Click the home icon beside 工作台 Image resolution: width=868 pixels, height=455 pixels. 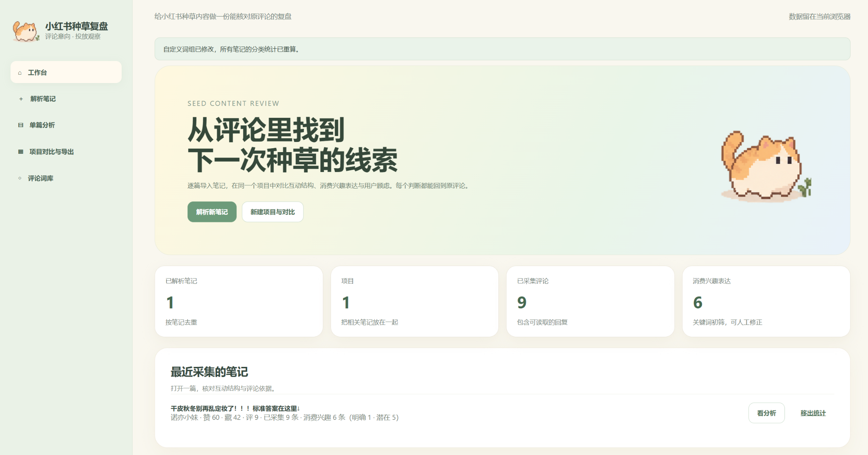point(20,73)
